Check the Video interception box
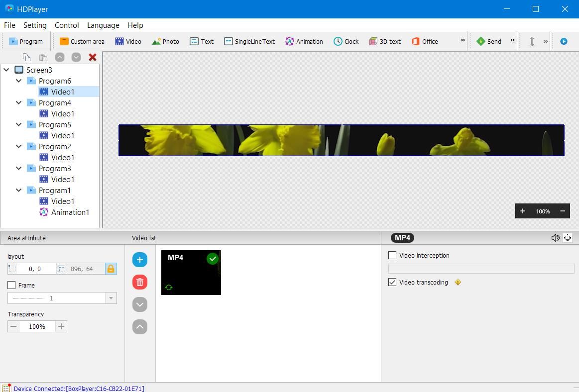 click(x=392, y=255)
